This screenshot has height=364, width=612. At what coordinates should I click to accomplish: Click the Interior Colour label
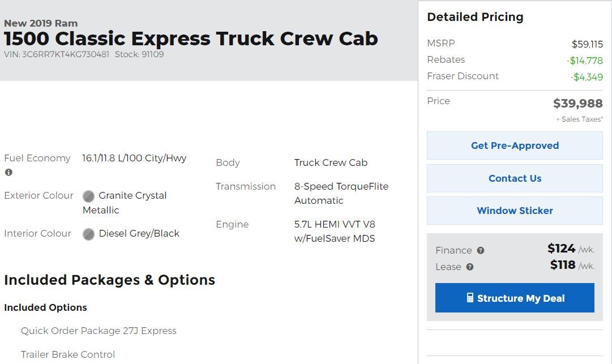pyautogui.click(x=37, y=233)
